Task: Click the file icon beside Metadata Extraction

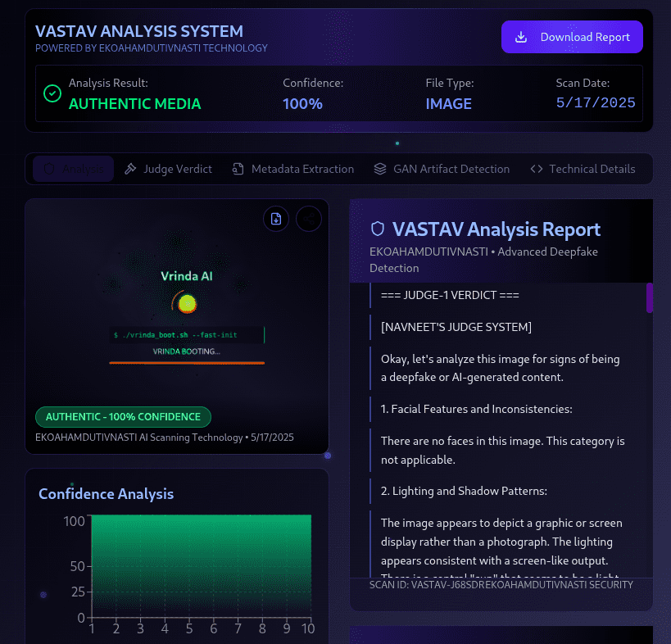Action: (x=238, y=169)
